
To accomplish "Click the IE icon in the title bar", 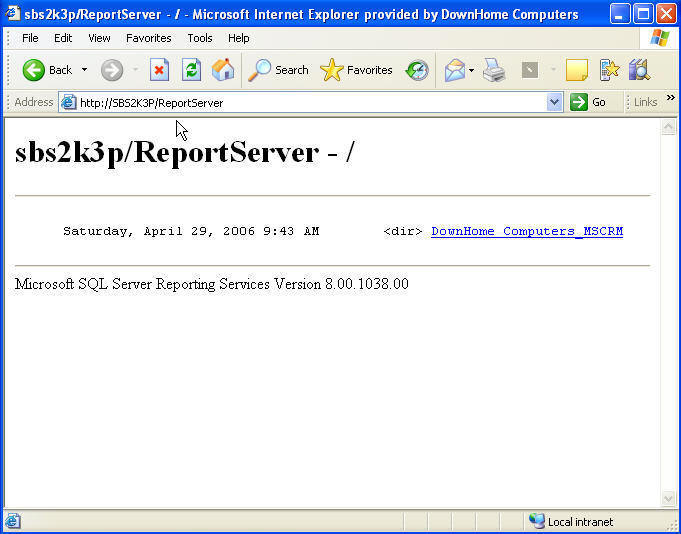I will pyautogui.click(x=13, y=13).
